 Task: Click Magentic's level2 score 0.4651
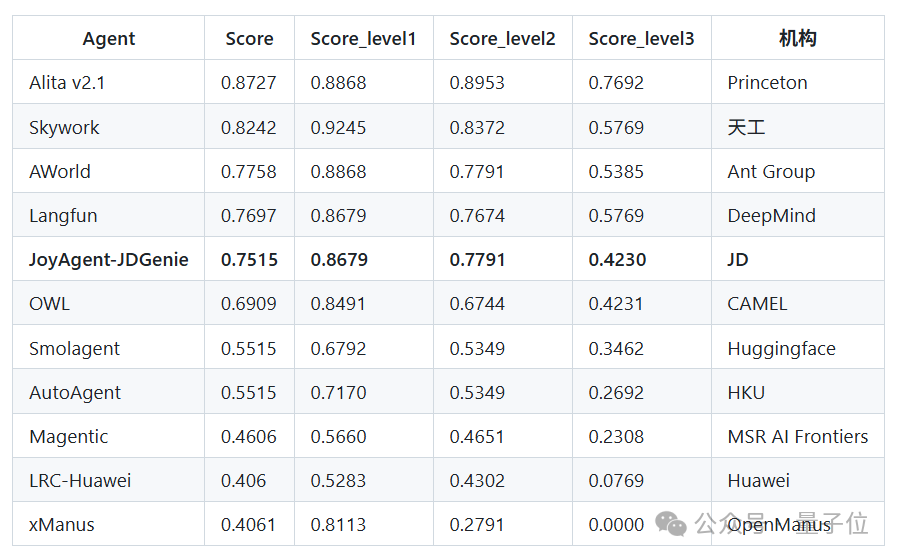tap(477, 436)
